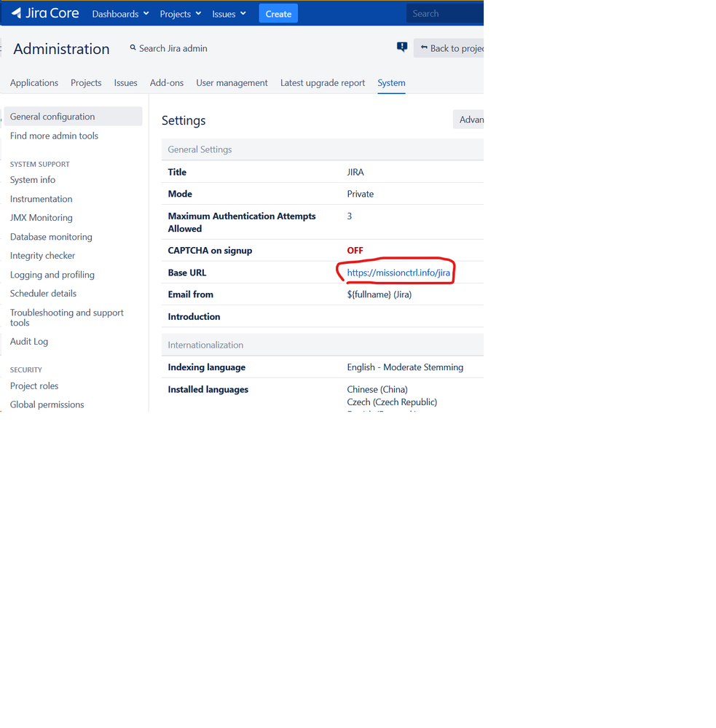Open the User management tab

[232, 82]
